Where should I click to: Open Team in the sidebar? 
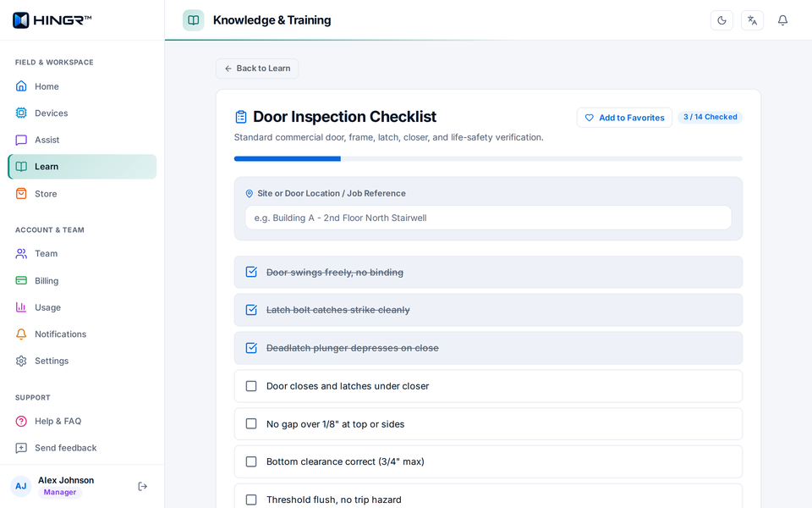[x=82, y=253]
